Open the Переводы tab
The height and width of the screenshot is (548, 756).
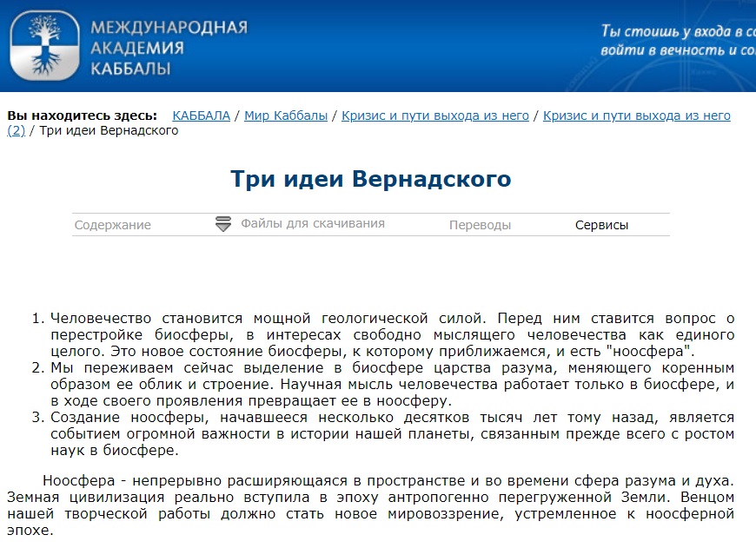(x=481, y=225)
